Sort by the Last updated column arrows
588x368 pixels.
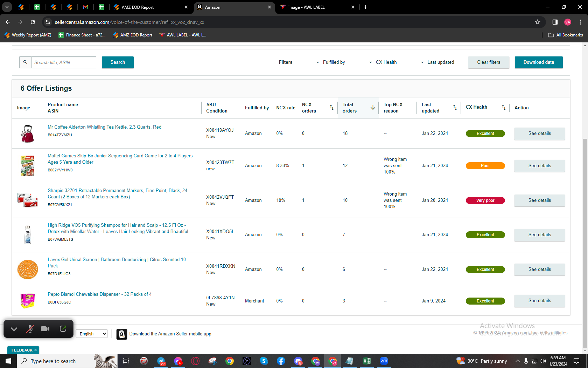455,108
